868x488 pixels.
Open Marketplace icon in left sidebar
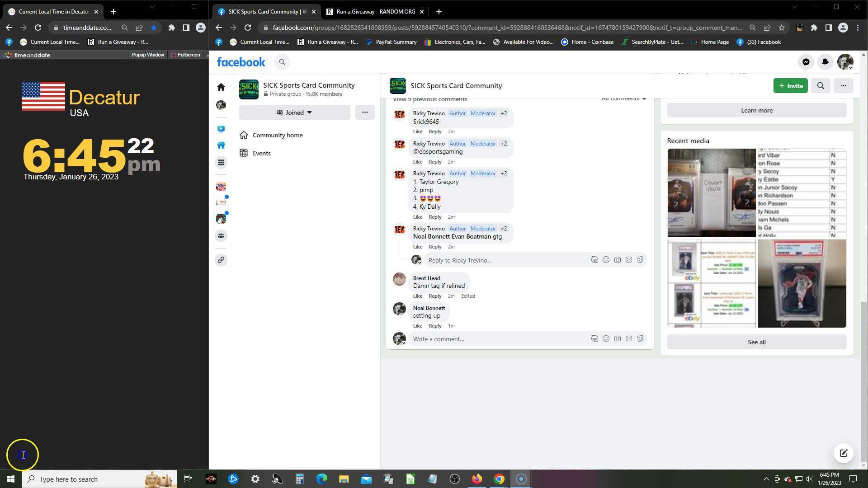pos(221,145)
